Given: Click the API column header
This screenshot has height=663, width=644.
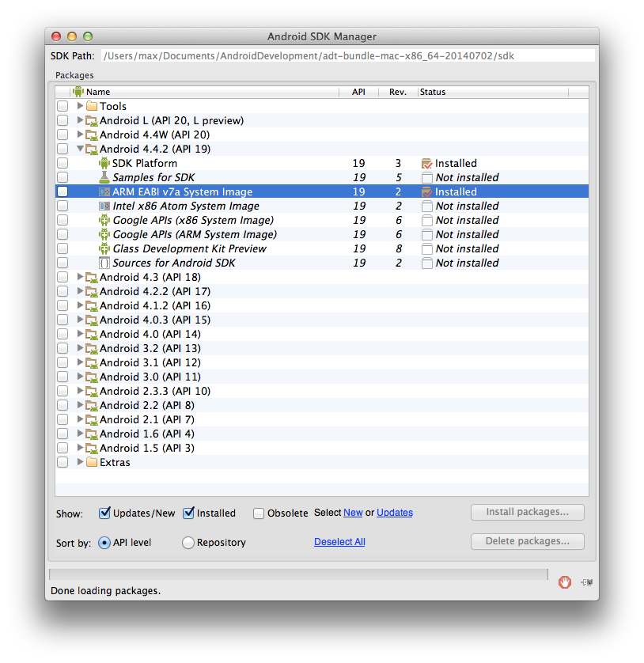Looking at the screenshot, I should pos(358,92).
